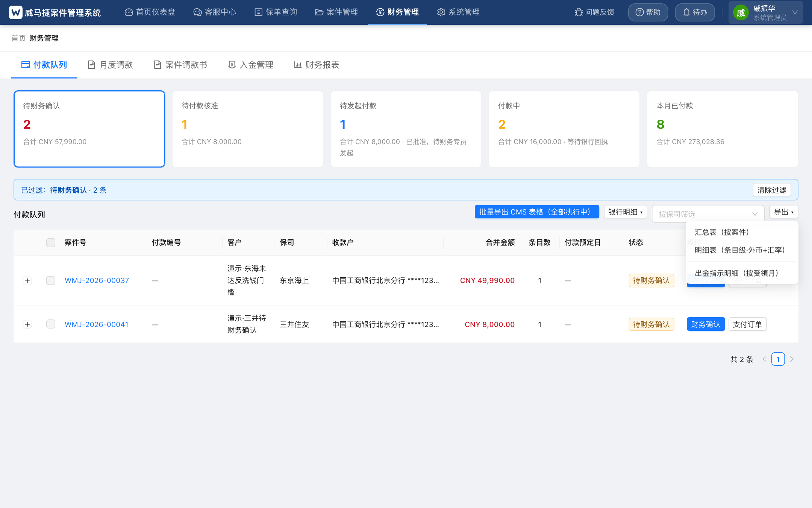
Task: Choose 明细表（条目级·外币+汇率）option
Action: 742,250
